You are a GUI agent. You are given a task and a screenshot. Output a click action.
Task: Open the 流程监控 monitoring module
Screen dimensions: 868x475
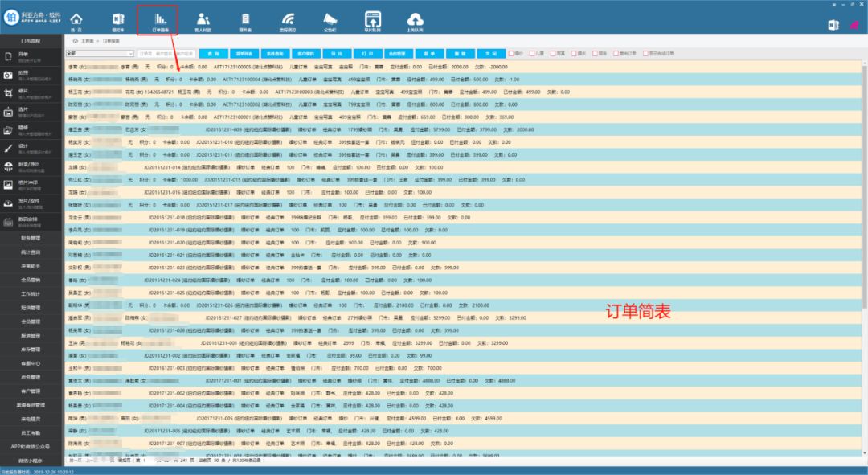288,18
